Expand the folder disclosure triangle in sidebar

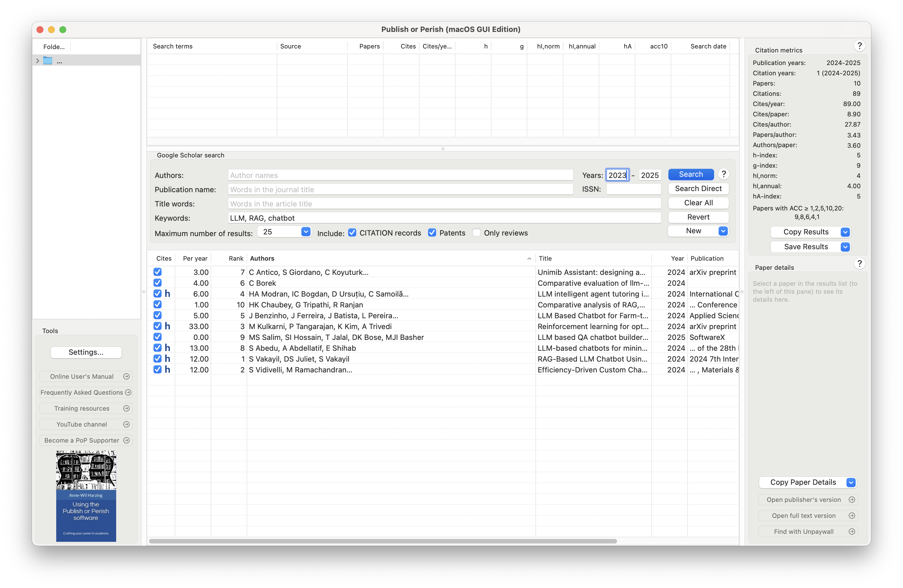[38, 60]
